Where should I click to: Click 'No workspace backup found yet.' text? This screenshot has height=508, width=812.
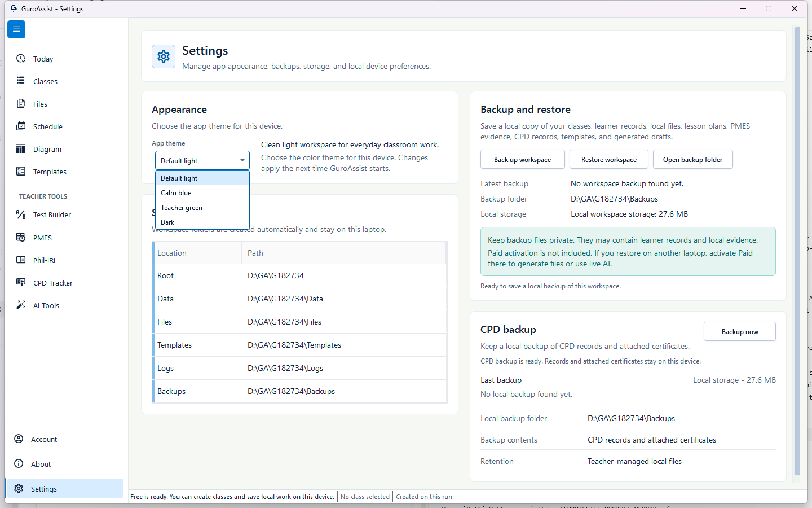[627, 183]
